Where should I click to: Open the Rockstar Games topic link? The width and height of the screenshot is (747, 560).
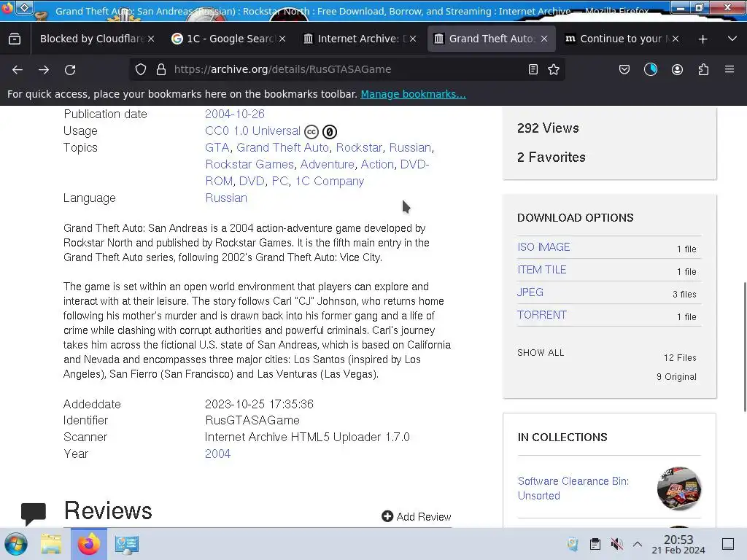249,164
